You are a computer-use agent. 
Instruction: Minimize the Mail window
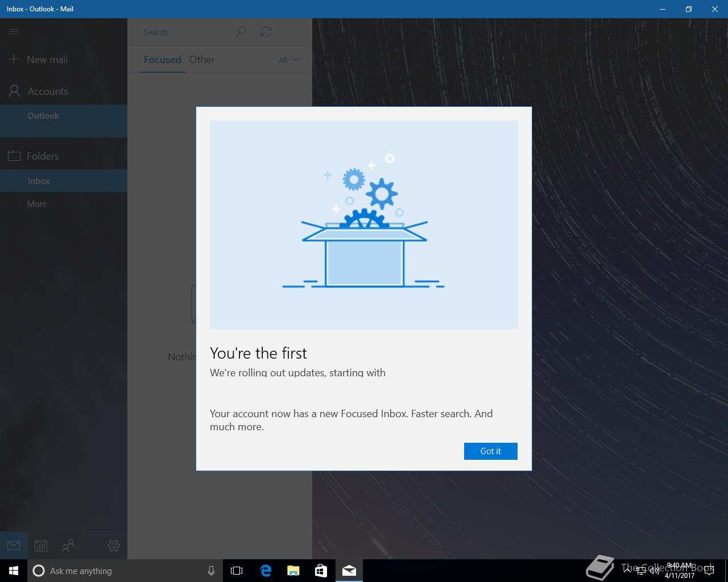(x=663, y=9)
